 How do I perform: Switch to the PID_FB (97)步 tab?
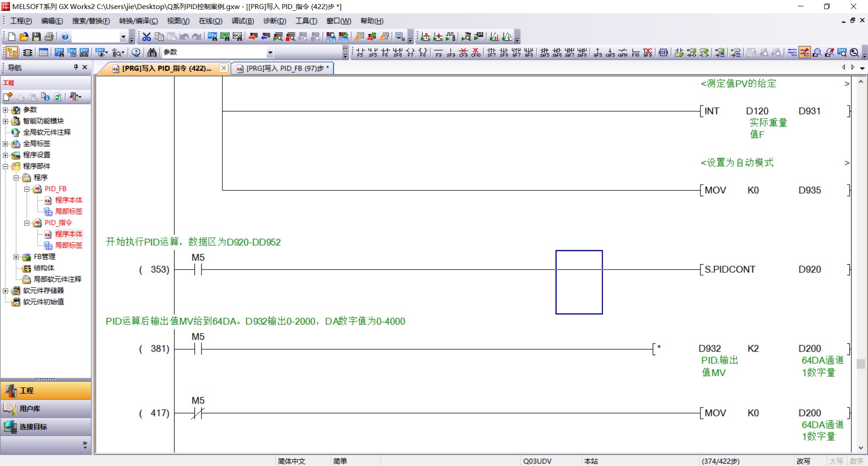(284, 68)
